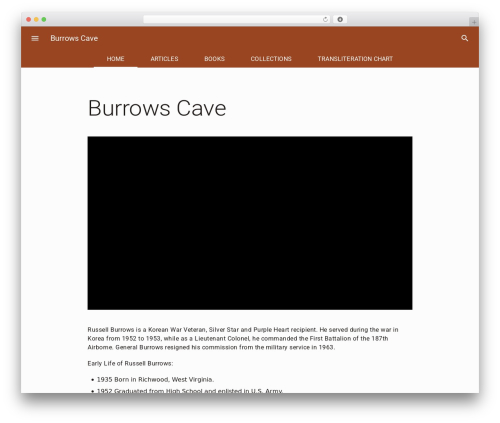Click the Burrows Cave site title link
Image resolution: width=500 pixels, height=423 pixels.
tap(74, 38)
